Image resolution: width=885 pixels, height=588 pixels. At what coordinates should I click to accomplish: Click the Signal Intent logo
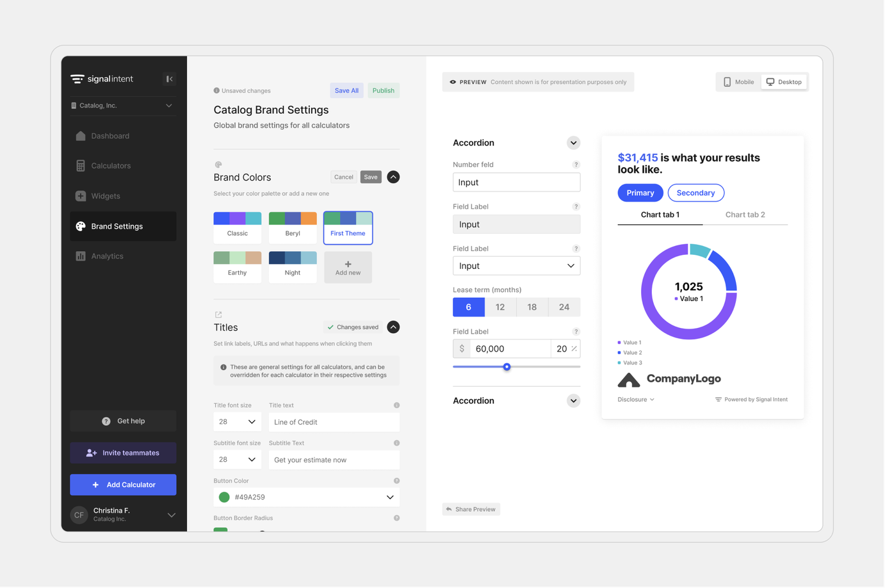pos(102,79)
